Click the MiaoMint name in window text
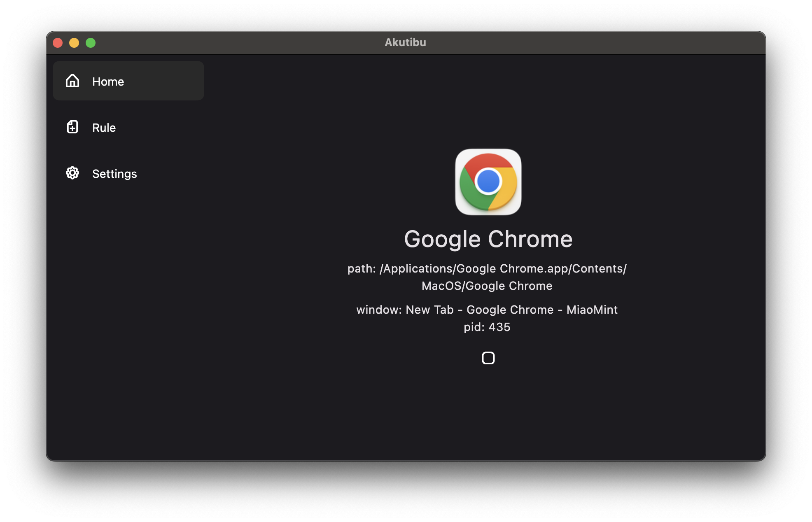This screenshot has width=812, height=522. coord(592,310)
